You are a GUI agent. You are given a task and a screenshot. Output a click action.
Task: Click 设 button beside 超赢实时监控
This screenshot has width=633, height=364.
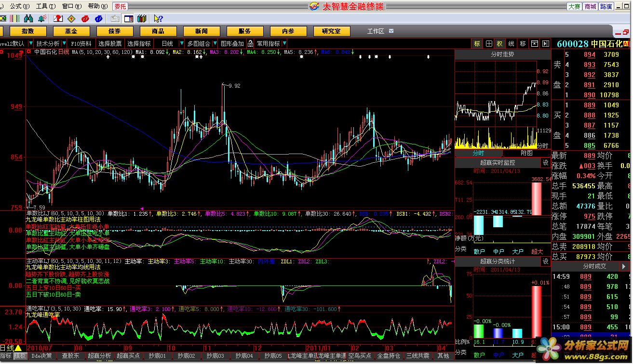(546, 163)
